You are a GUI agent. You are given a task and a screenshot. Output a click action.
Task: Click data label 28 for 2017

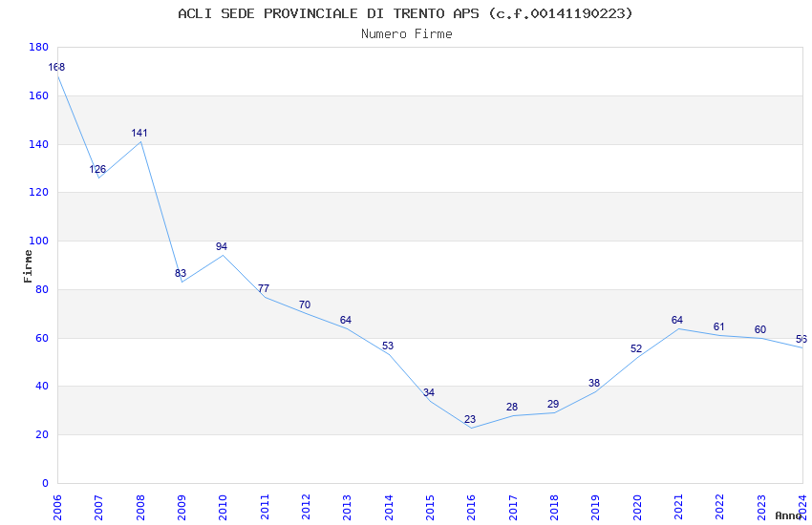coord(512,407)
